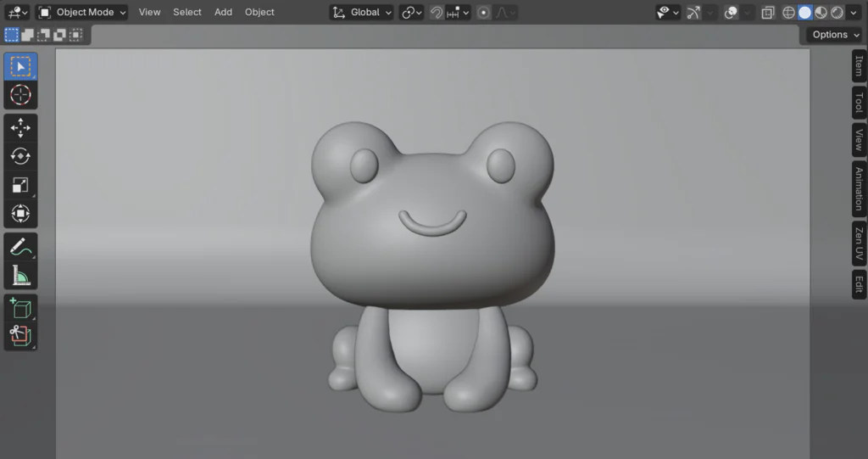
Task: Set selection mode to Subtract
Action: click(x=43, y=35)
